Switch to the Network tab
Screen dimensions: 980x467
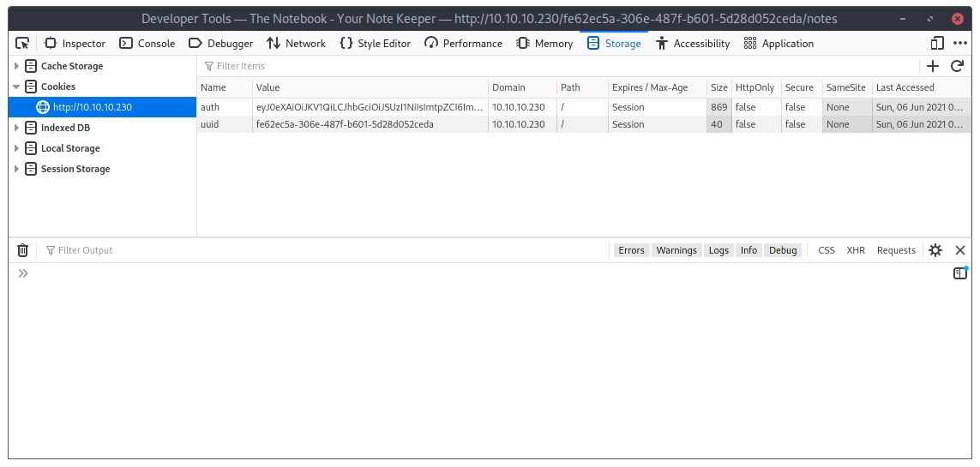pyautogui.click(x=296, y=43)
